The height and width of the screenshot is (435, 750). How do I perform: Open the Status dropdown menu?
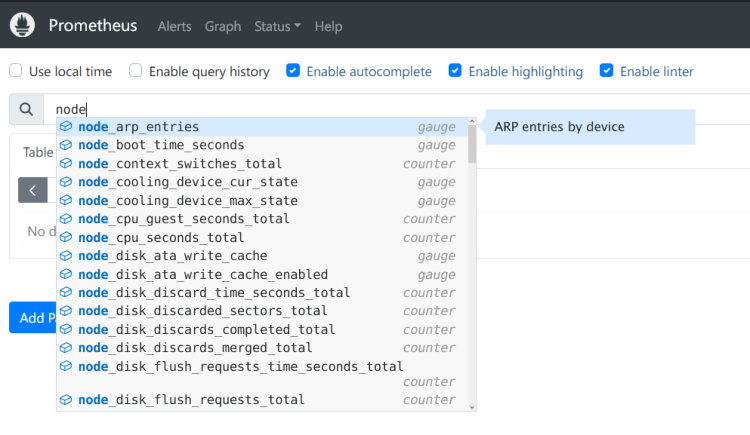coord(277,26)
